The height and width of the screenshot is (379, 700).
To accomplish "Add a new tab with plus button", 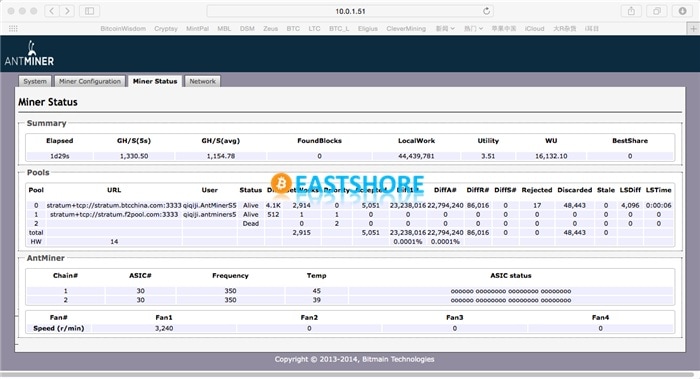I will (x=693, y=29).
